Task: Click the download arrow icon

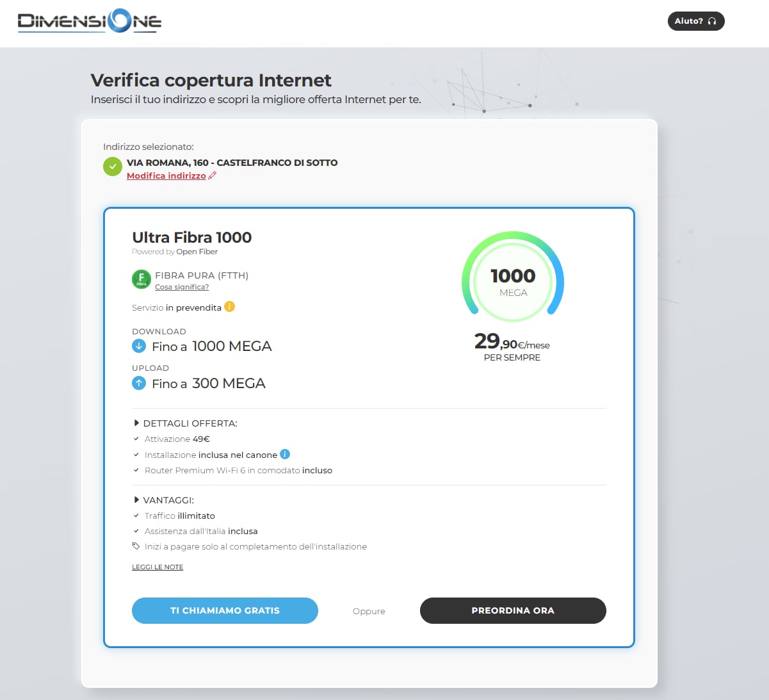Action: tap(139, 346)
